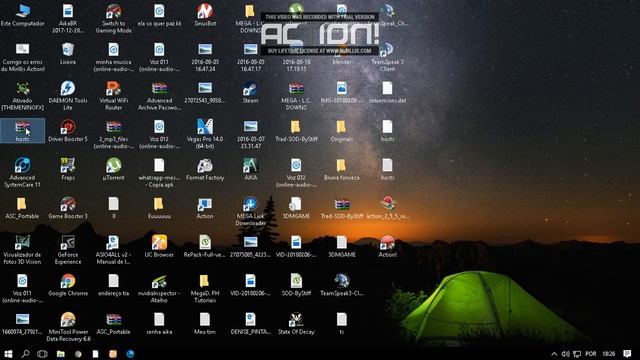Launch Format Factory
640x360 pixels.
(x=205, y=169)
